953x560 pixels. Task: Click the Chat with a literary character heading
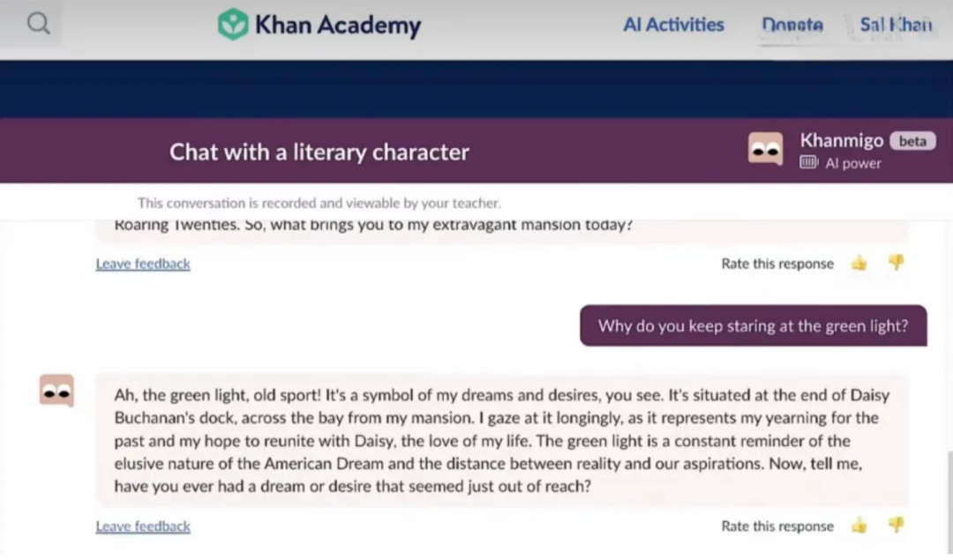(x=319, y=152)
